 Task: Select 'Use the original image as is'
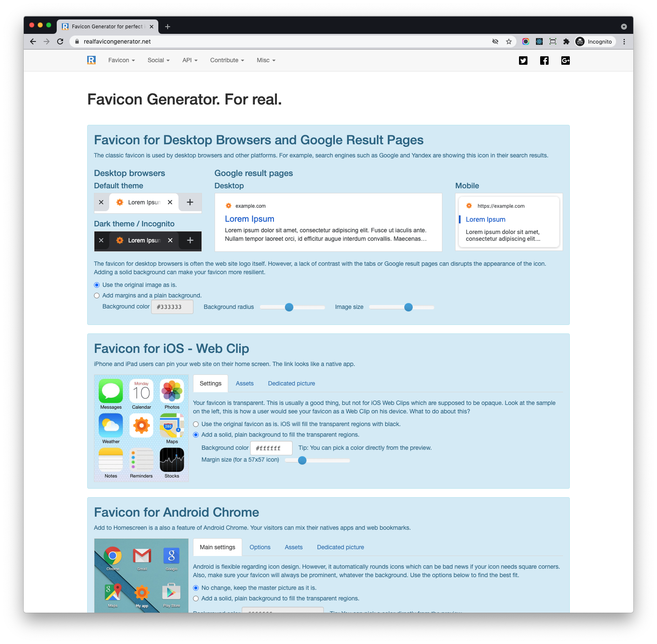[x=97, y=285]
